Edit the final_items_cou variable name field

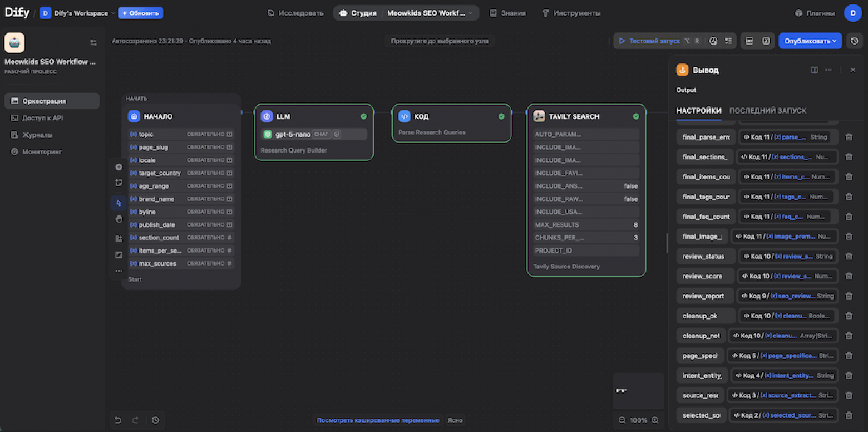pos(706,176)
